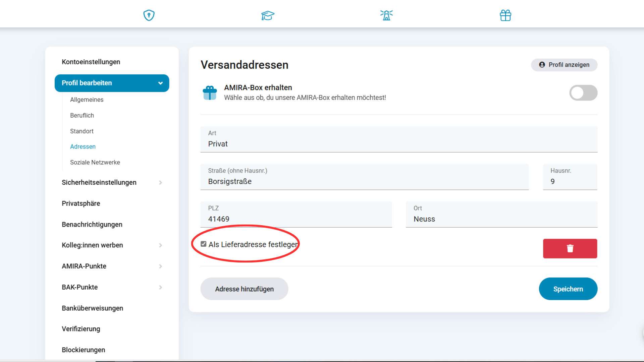Click Adresse hinzufügen button

[x=244, y=289]
